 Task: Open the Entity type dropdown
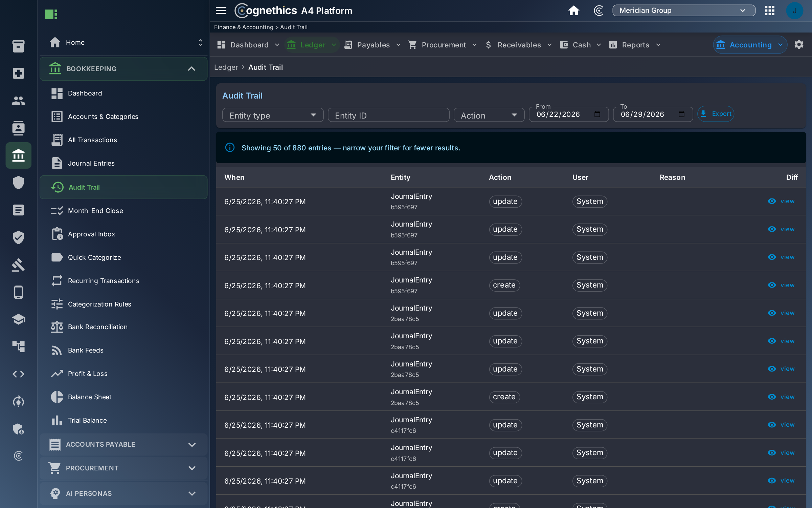click(273, 115)
